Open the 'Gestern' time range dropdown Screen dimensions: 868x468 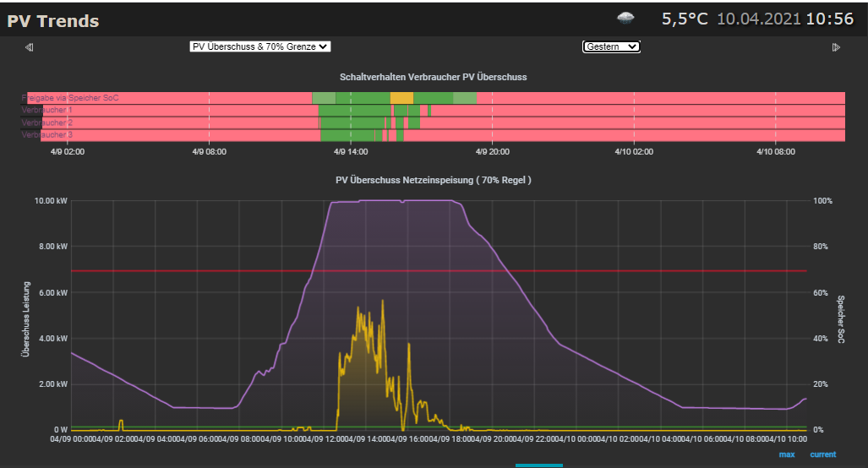pos(611,46)
